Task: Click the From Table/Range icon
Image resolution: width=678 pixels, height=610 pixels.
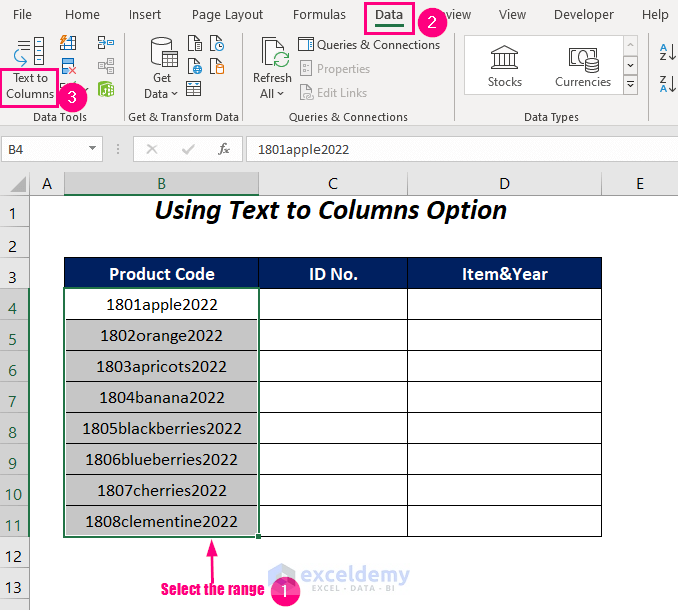Action: coord(193,89)
